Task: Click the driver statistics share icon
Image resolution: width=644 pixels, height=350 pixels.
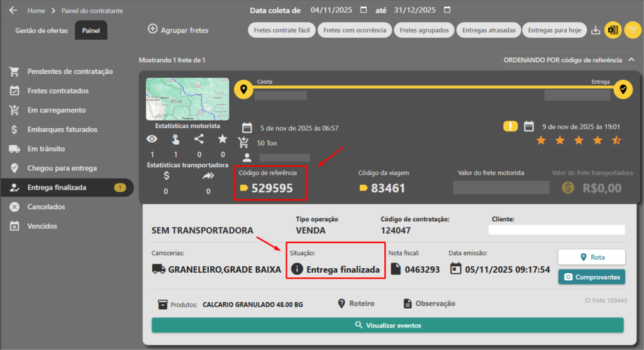Action: coord(199,139)
